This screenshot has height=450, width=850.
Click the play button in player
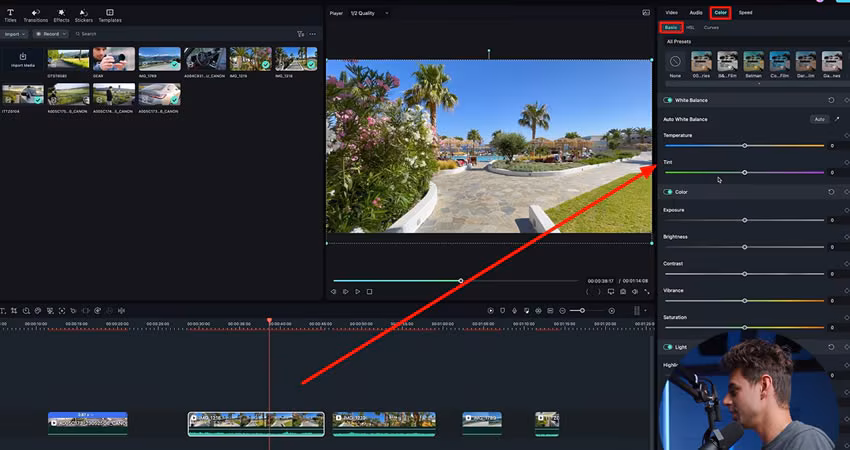pyautogui.click(x=358, y=292)
